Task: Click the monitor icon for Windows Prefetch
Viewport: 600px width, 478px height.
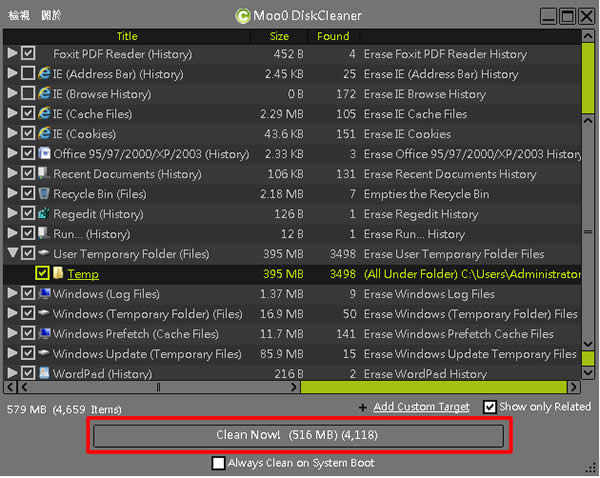Action: [x=44, y=333]
